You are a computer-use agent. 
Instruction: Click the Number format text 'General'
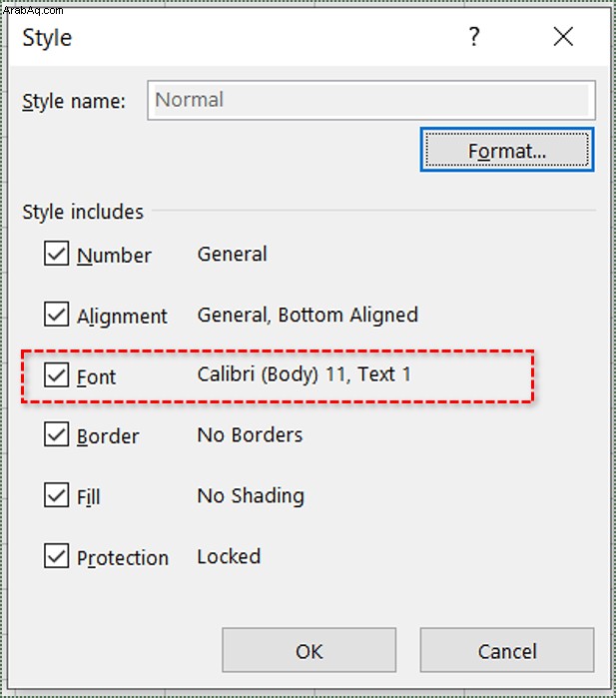(x=231, y=255)
